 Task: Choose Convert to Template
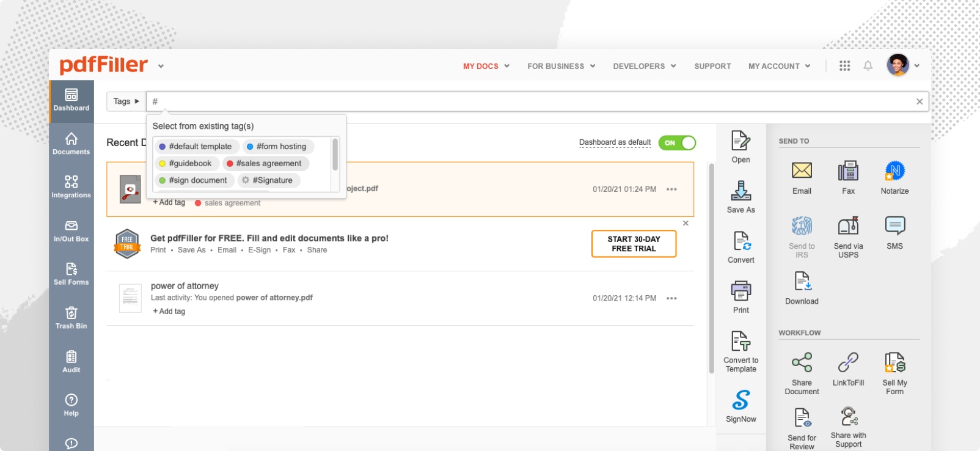[741, 352]
